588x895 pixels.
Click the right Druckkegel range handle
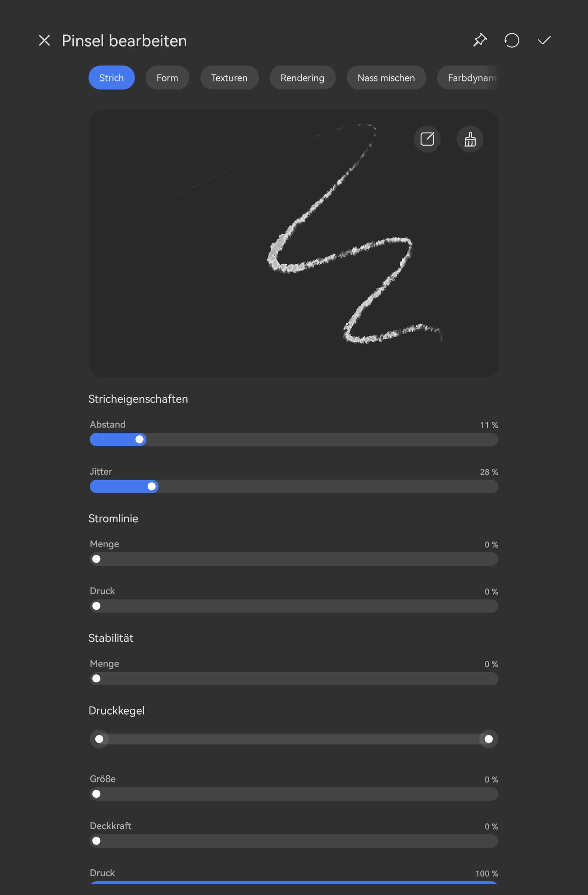[x=488, y=739]
